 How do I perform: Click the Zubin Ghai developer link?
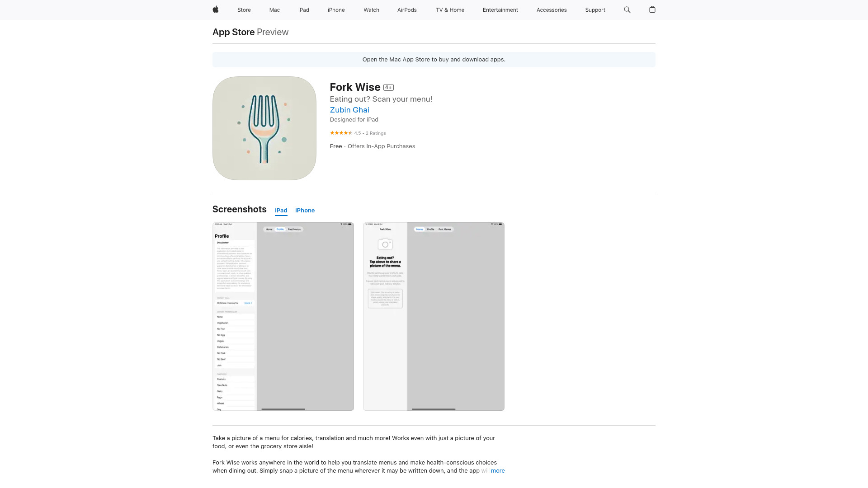coord(349,110)
